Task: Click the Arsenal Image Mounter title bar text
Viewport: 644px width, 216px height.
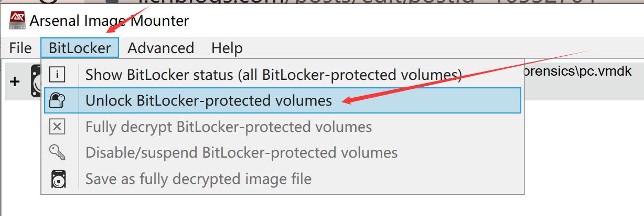Action: point(109,21)
